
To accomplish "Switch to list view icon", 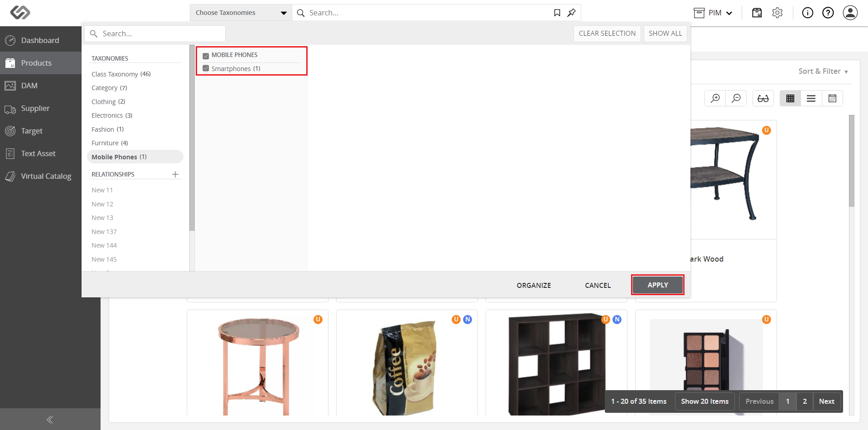I will tap(811, 98).
